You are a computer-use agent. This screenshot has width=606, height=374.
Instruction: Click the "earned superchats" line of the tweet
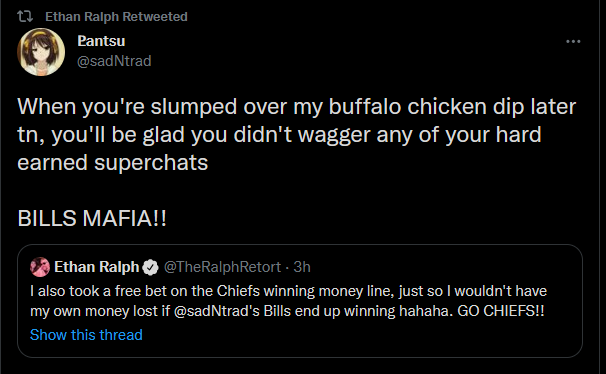[x=113, y=163]
